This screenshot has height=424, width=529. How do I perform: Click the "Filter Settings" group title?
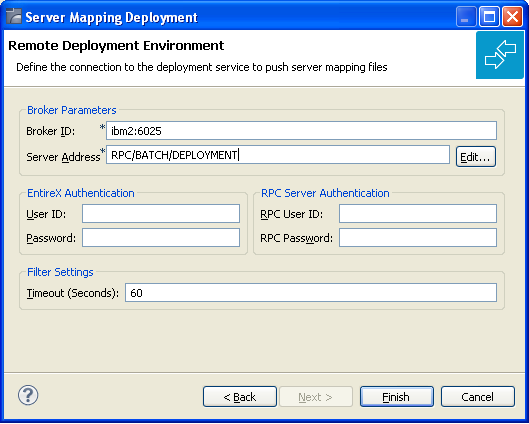(60, 272)
